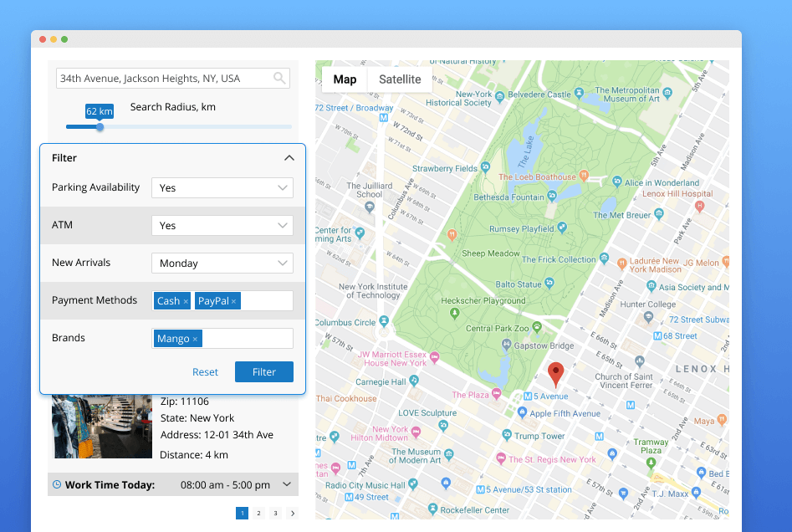Open the ATM dropdown
This screenshot has width=792, height=532.
coord(222,226)
